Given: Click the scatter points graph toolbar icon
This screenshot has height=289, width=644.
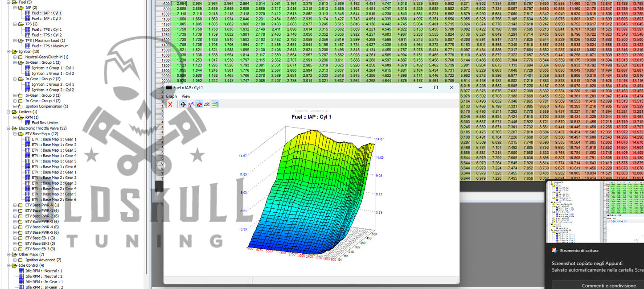Looking at the screenshot, I should coord(191,104).
